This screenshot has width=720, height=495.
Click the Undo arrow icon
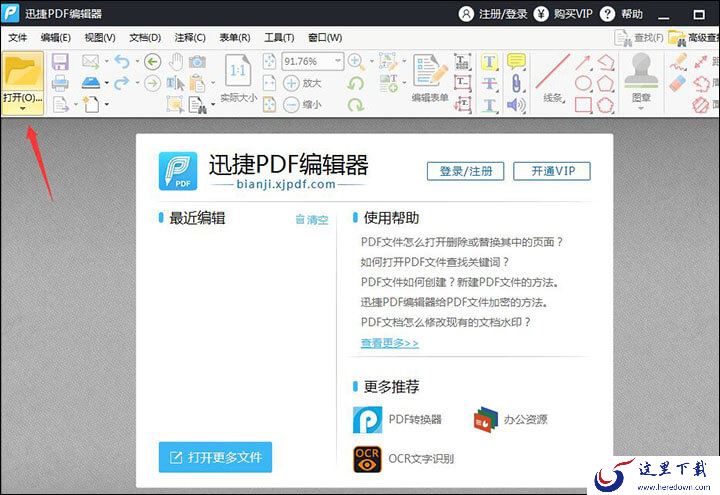(122, 61)
